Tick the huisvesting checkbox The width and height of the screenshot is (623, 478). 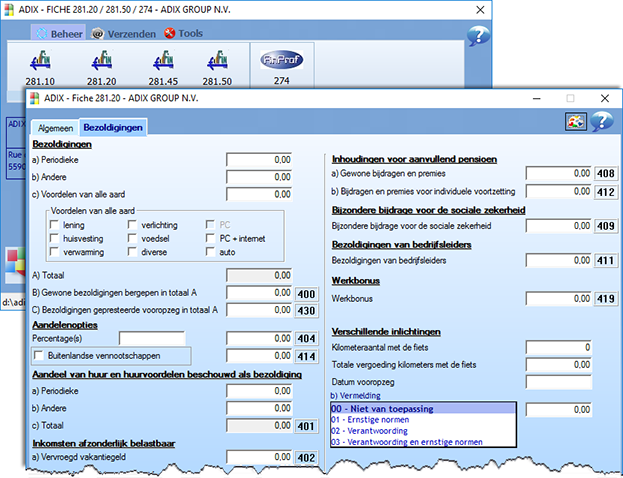tap(54, 238)
